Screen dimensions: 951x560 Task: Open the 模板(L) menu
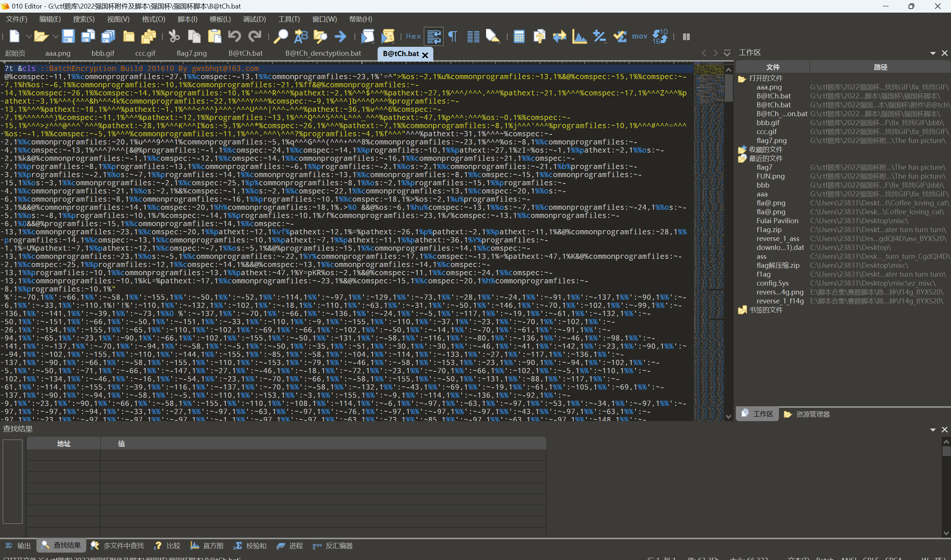(220, 19)
